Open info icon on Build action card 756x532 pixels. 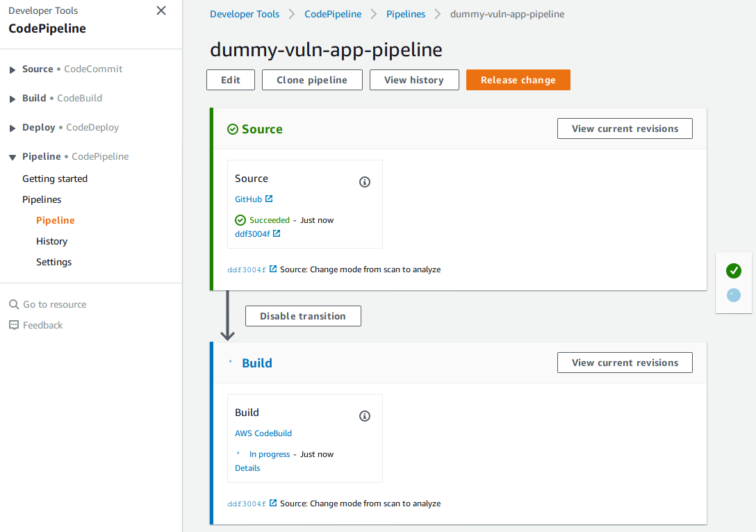point(365,416)
